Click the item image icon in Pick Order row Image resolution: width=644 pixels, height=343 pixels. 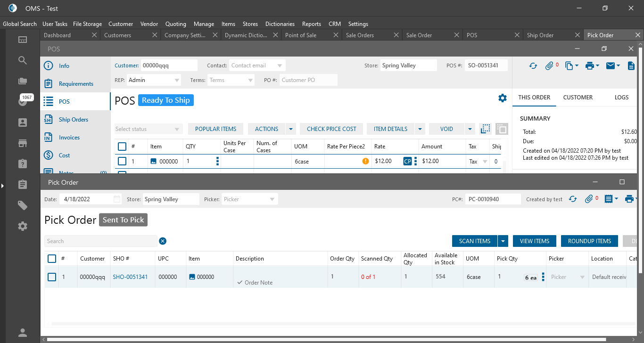(x=192, y=277)
